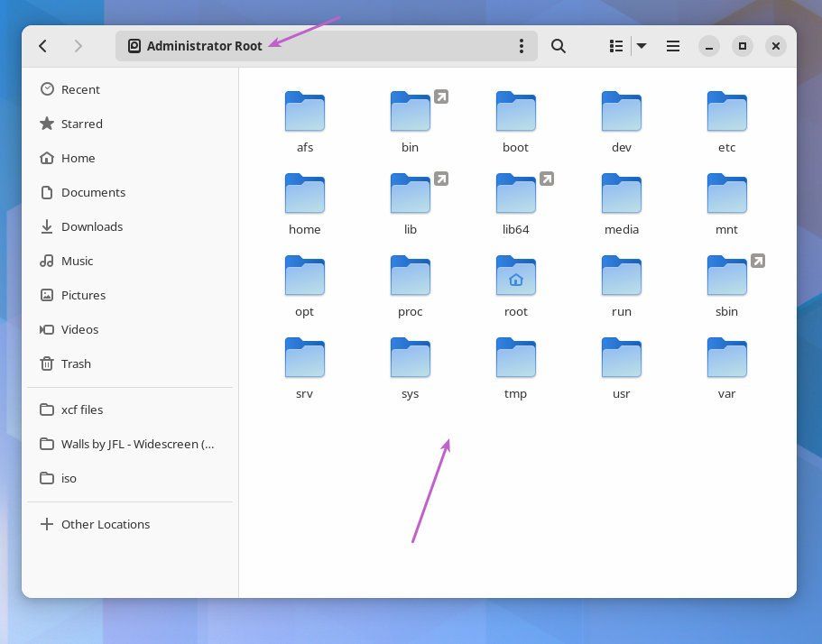Select the root folder with house emblem
Image resolution: width=822 pixels, height=644 pixels.
515,282
